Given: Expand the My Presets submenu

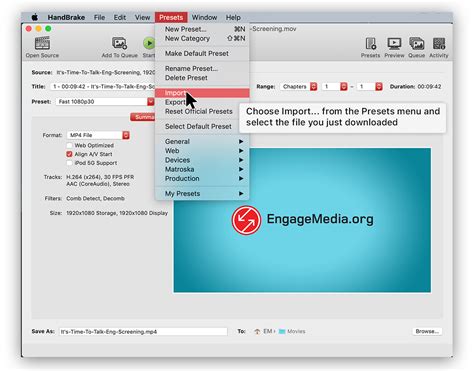Looking at the screenshot, I should pos(202,194).
